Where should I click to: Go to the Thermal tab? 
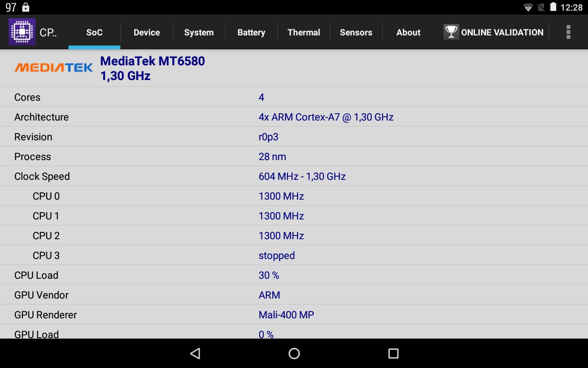[x=304, y=33]
